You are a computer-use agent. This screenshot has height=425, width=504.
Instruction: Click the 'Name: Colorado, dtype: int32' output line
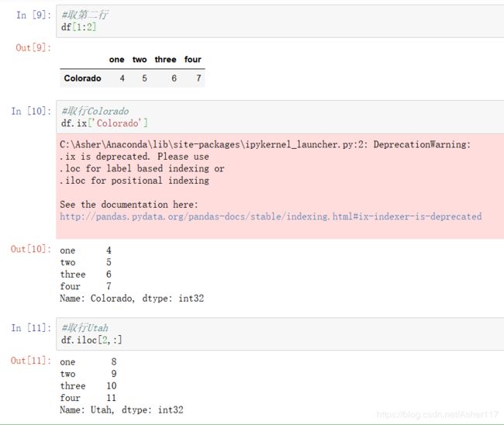[x=132, y=299]
